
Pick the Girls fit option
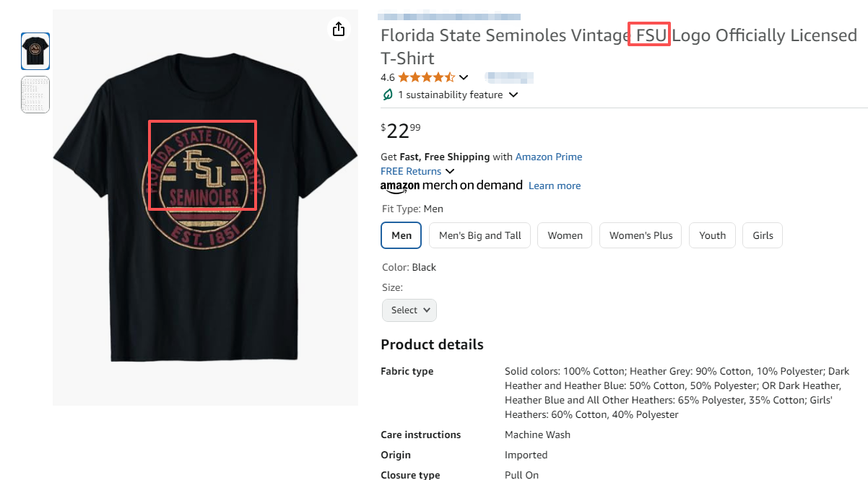[x=763, y=235]
